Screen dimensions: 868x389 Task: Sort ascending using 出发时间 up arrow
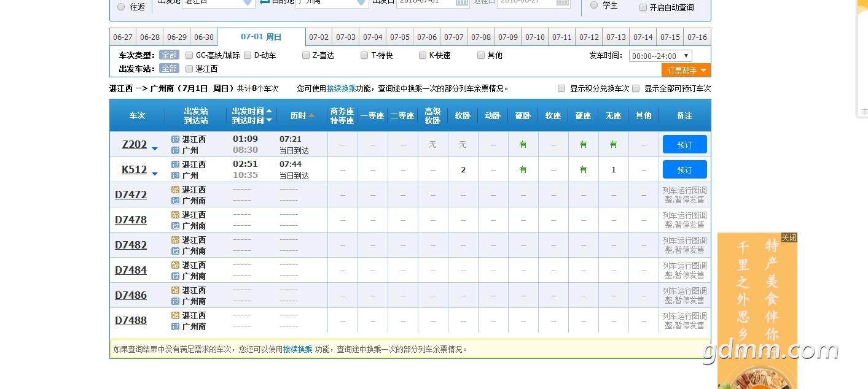269,111
